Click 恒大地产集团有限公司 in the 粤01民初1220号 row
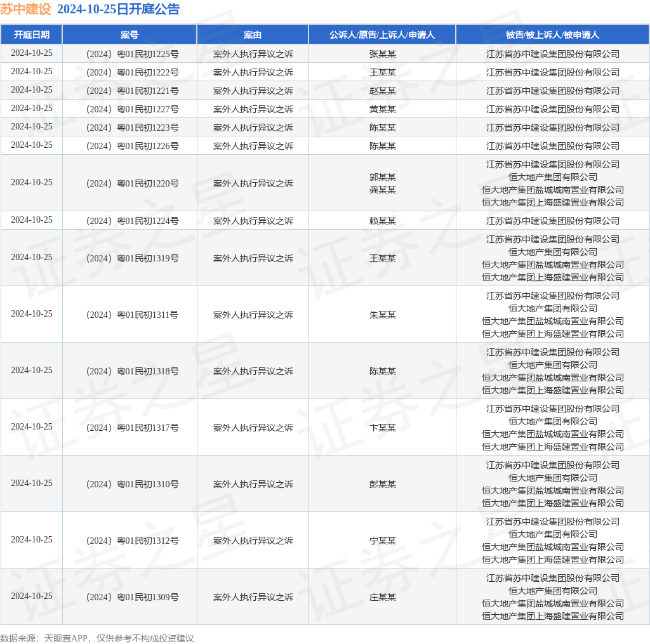Screen dimensions: 650x644 pos(553,177)
